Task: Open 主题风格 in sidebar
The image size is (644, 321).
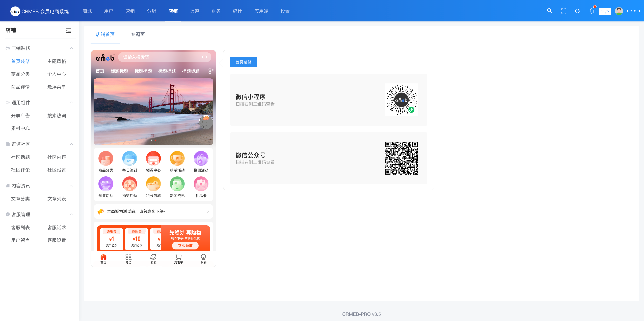Action: click(57, 61)
